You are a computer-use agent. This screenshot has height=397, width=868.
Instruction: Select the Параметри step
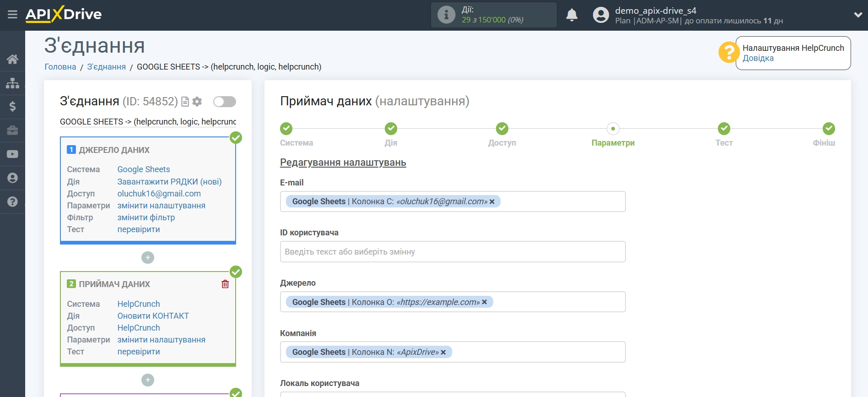pos(613,129)
